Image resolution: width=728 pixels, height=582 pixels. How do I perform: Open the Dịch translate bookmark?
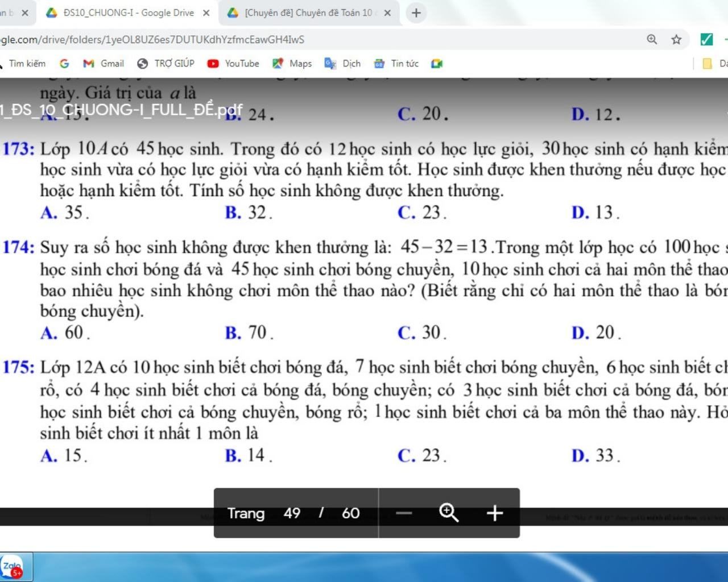[x=342, y=63]
